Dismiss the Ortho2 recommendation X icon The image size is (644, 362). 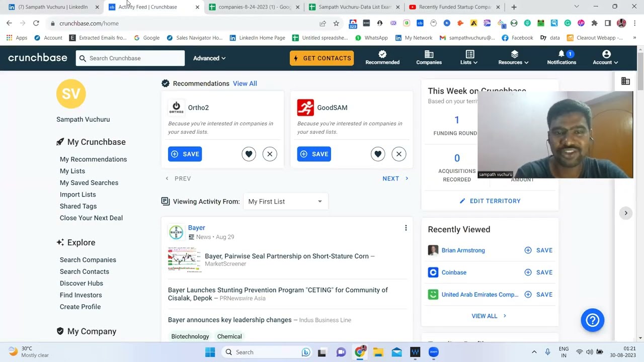[x=270, y=154]
